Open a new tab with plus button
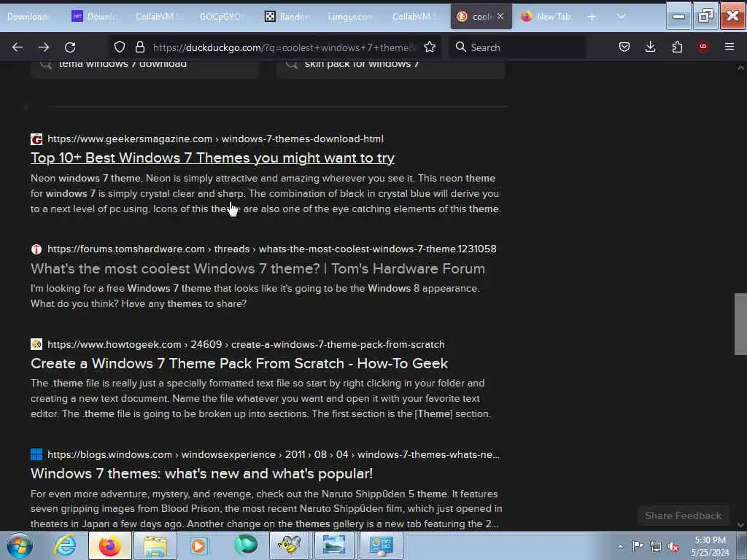Viewport: 747px width, 560px height. [592, 17]
